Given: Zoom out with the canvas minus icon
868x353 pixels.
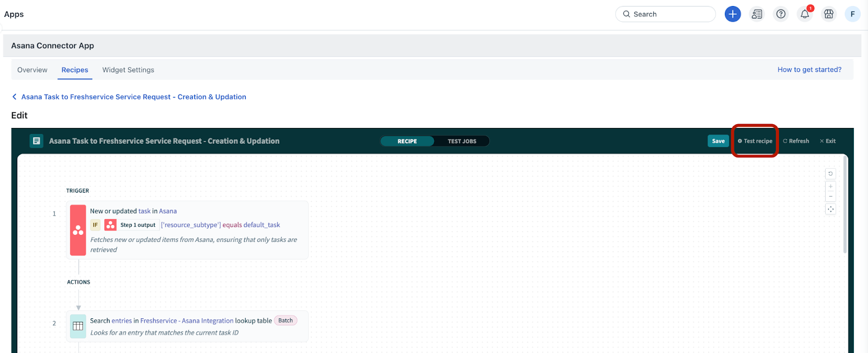Looking at the screenshot, I should 831,196.
